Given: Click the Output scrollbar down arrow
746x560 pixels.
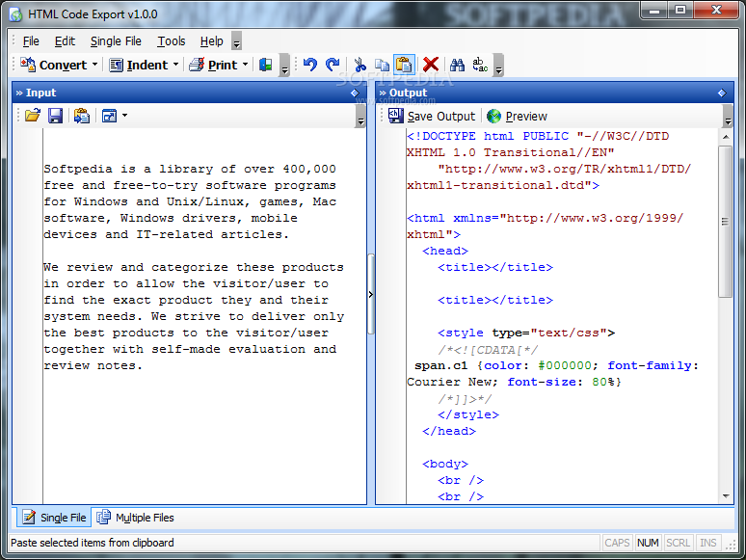Looking at the screenshot, I should (726, 495).
